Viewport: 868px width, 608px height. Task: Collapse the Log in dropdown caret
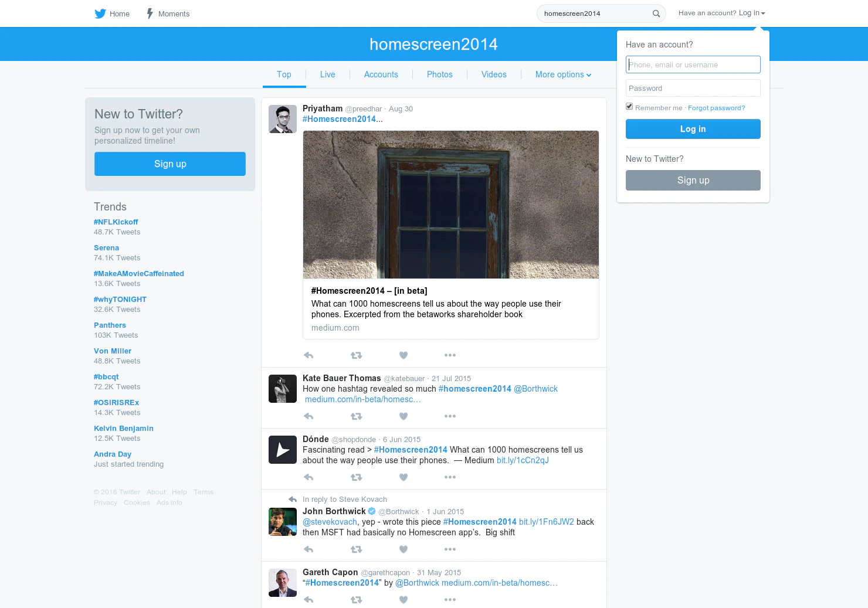[763, 13]
